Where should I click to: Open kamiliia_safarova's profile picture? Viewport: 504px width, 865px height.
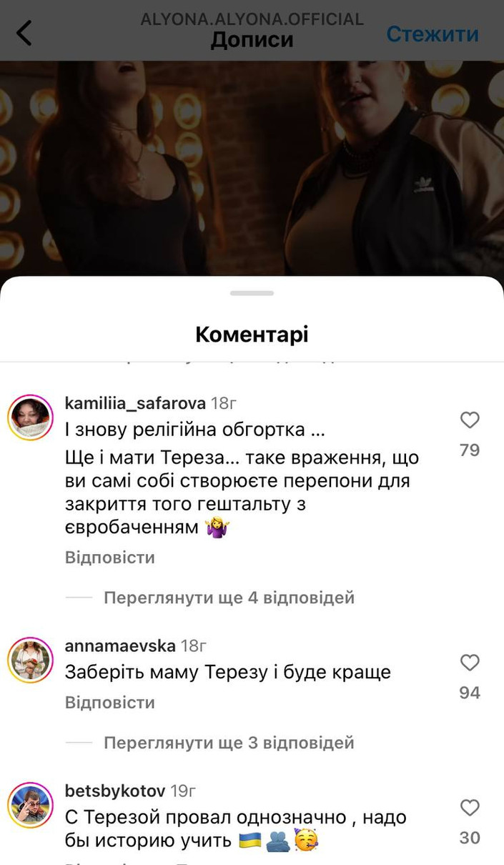(31, 417)
